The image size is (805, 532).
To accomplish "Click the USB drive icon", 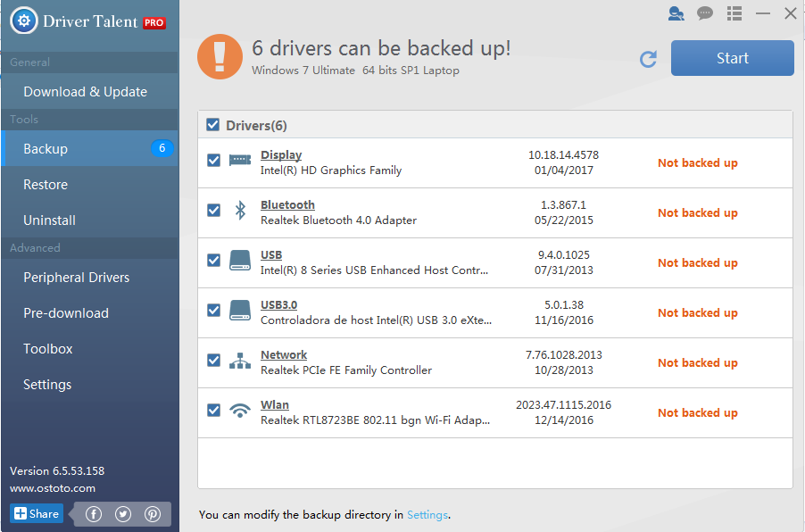I will click(240, 261).
